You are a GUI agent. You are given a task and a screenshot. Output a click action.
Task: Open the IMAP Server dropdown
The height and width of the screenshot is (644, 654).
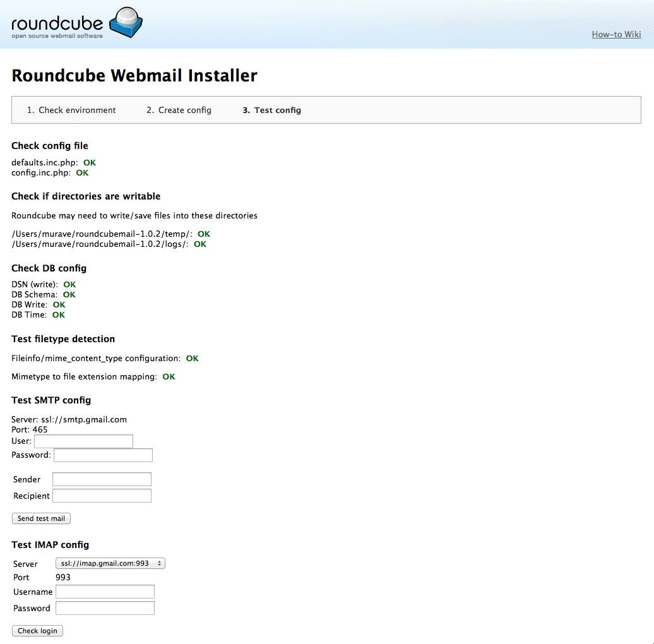click(110, 563)
